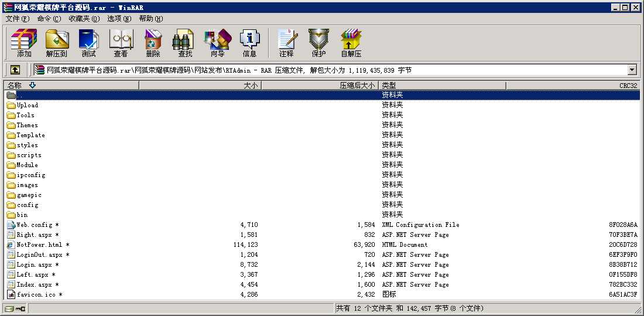The image size is (644, 316).
Task: Click the Add (添加) toolbar icon
Action: (24, 43)
